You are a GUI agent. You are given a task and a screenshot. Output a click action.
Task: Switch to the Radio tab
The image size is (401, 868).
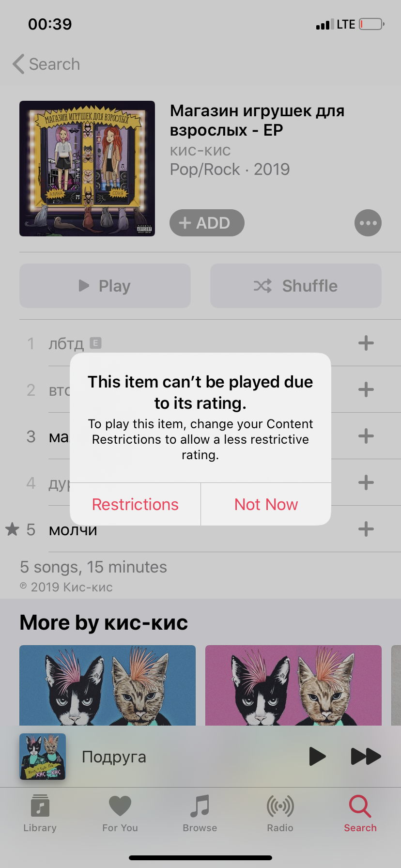tap(280, 813)
